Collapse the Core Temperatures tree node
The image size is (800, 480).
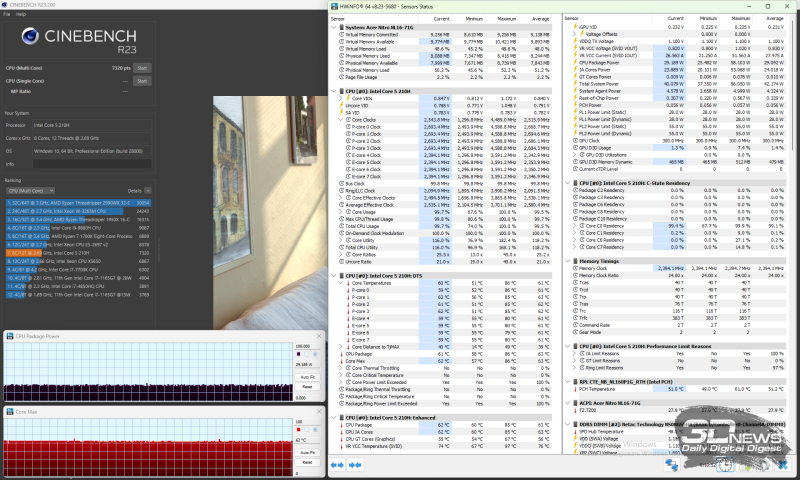(341, 283)
